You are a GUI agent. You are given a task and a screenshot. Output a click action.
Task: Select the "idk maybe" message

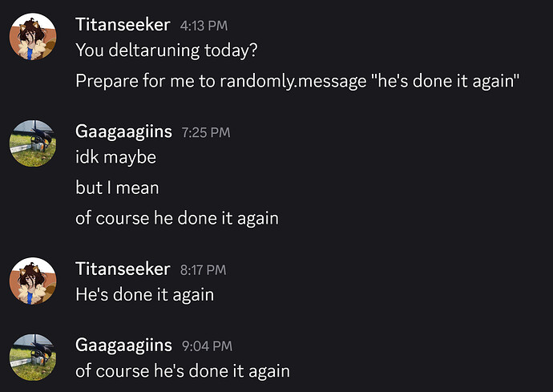[x=115, y=157]
